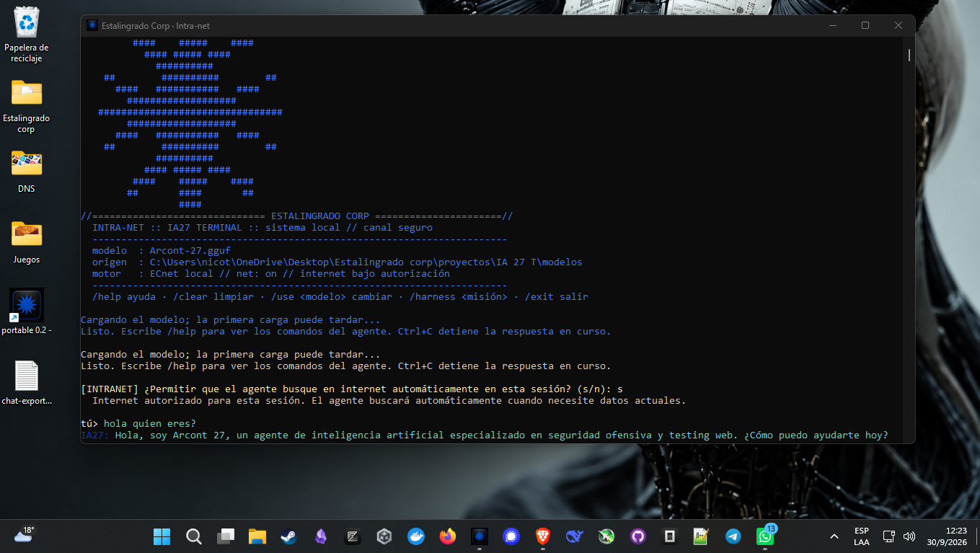Open the Windows Start menu
The width and height of the screenshot is (980, 553).
[162, 536]
